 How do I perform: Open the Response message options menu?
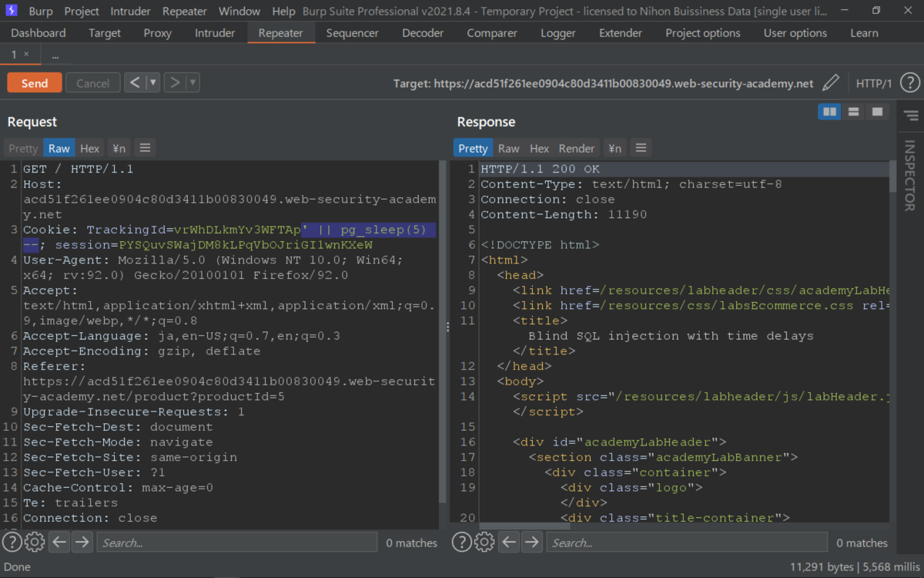(641, 148)
